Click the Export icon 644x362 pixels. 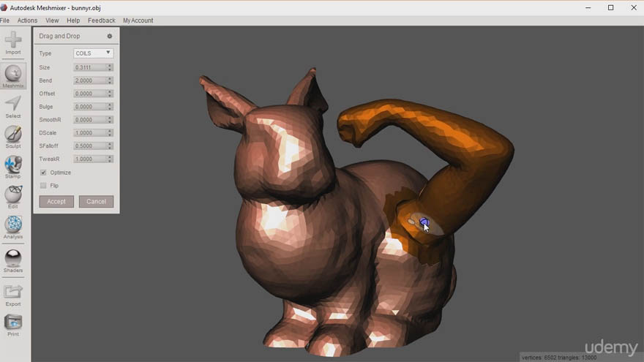[x=13, y=295]
